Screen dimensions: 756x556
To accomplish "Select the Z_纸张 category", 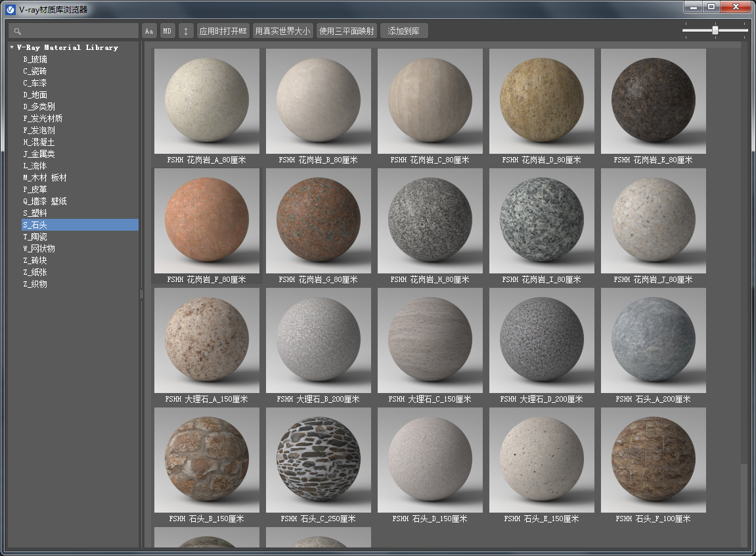I will [35, 272].
